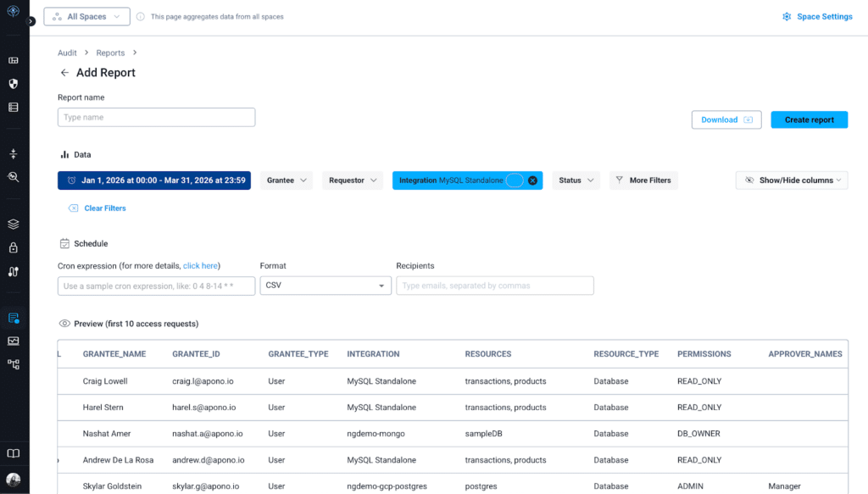The image size is (868, 494).
Task: Open the magnifier search icon in sidebar
Action: [x=14, y=177]
